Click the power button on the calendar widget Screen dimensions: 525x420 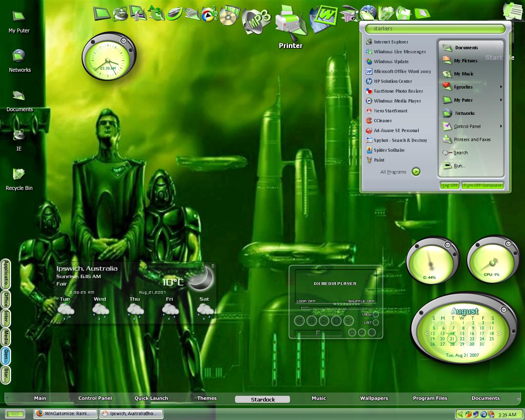504,310
